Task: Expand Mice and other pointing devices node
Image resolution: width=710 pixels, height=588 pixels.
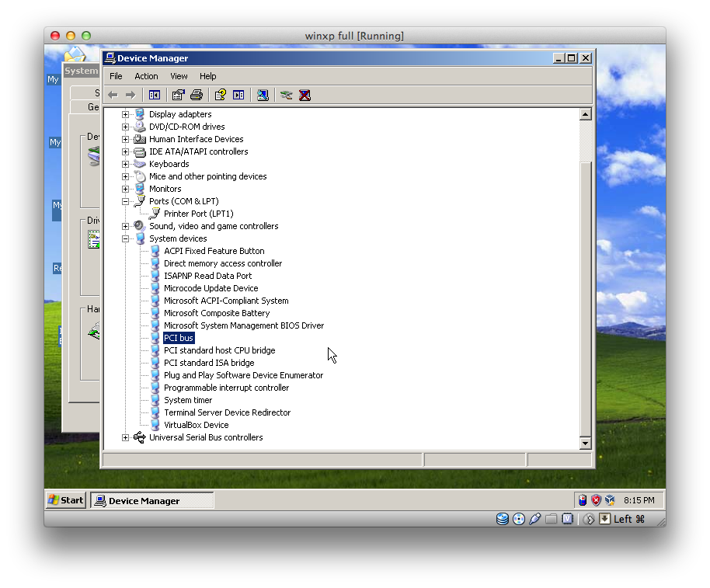Action: pyautogui.click(x=125, y=176)
